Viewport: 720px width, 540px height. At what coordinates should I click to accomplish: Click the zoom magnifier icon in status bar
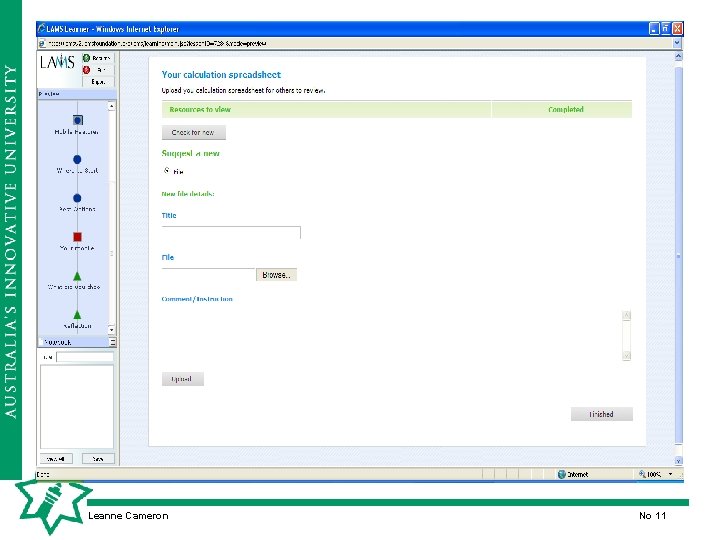pyautogui.click(x=642, y=474)
